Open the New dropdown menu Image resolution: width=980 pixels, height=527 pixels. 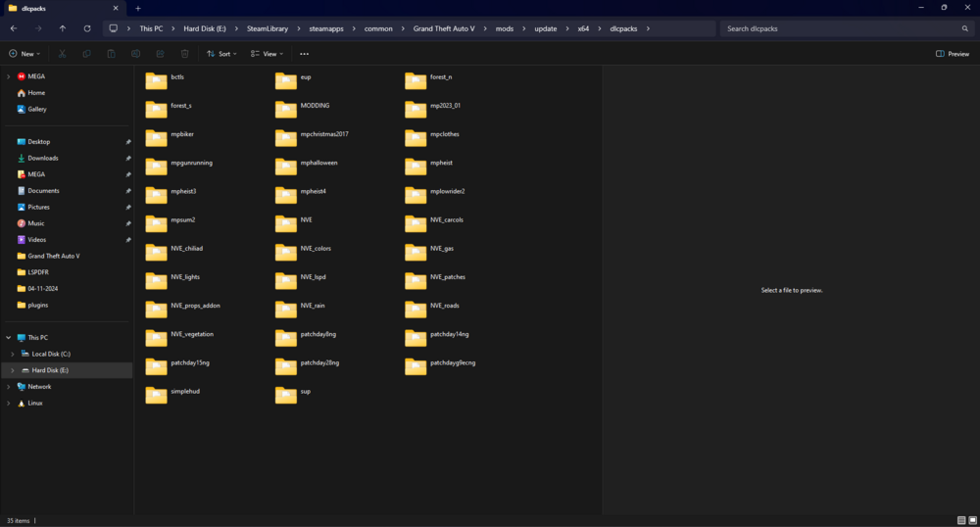24,54
